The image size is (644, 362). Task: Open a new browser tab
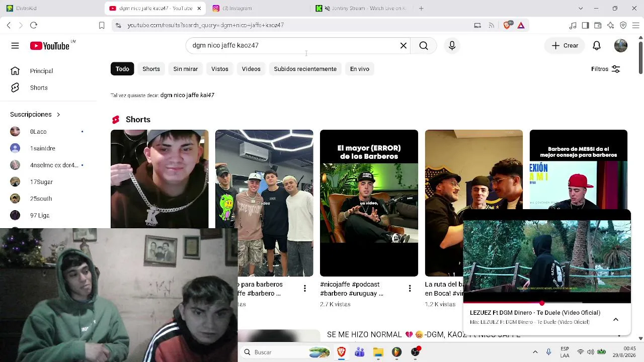421,8
